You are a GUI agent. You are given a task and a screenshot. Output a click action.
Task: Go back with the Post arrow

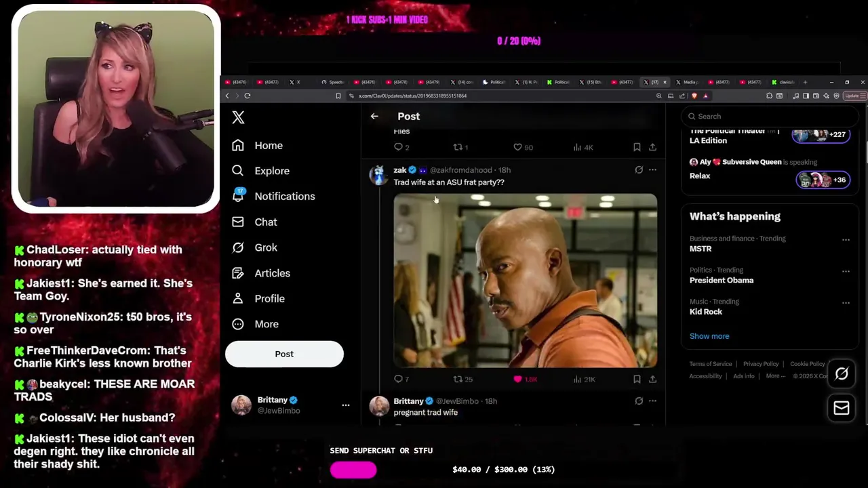coord(374,117)
